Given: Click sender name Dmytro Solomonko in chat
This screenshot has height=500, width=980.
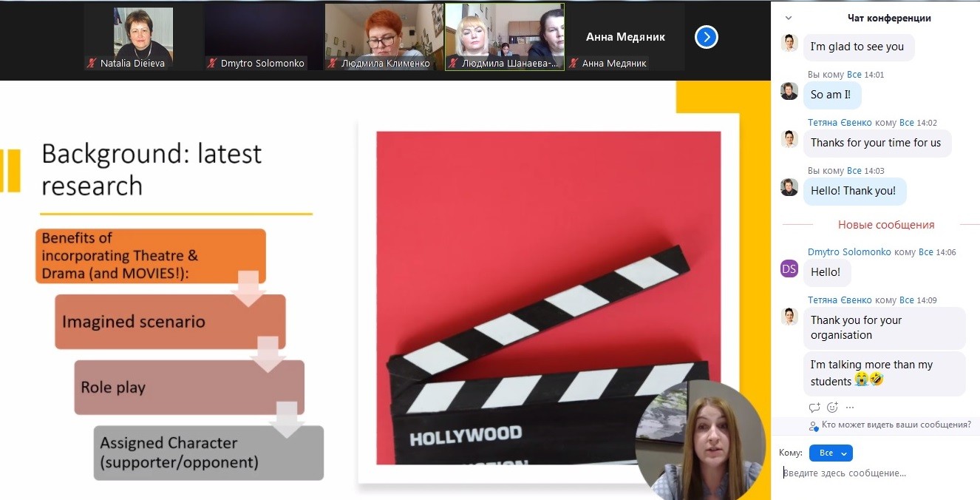Looking at the screenshot, I should (x=849, y=252).
